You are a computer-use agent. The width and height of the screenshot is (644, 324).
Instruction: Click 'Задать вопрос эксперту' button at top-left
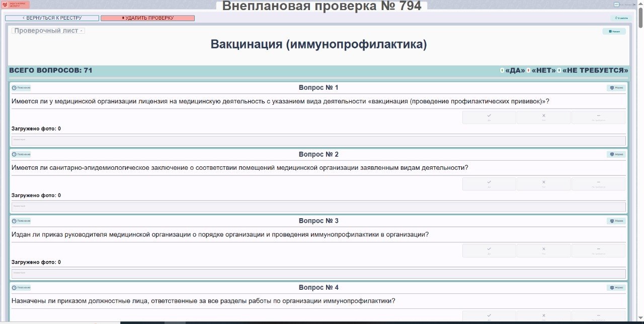(16, 5)
